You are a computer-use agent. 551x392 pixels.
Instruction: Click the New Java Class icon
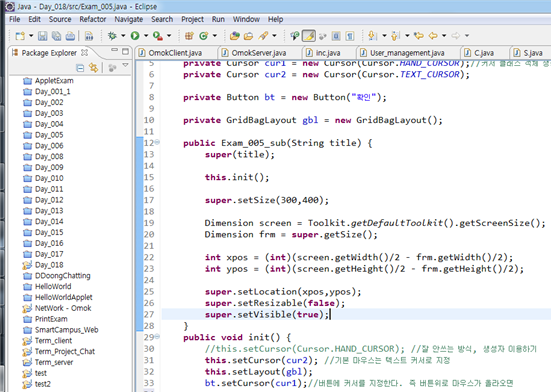pos(203,35)
